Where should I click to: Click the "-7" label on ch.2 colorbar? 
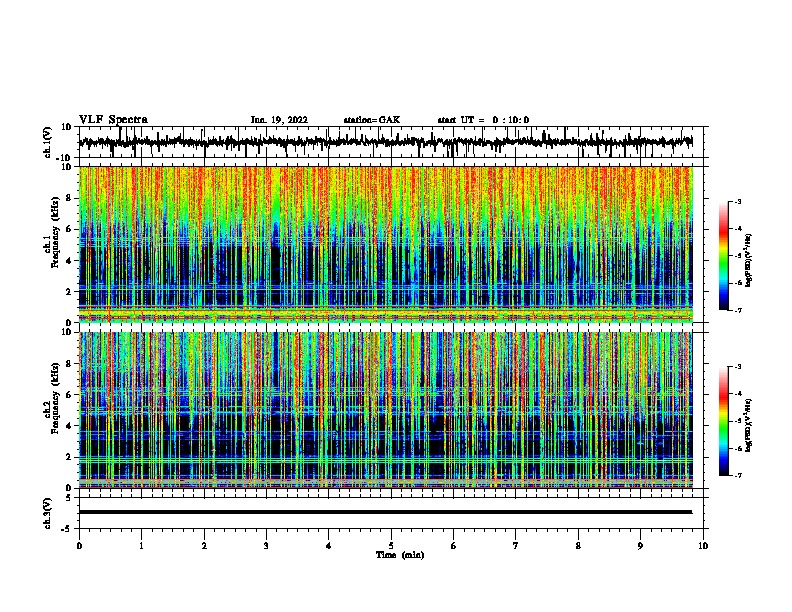[737, 476]
